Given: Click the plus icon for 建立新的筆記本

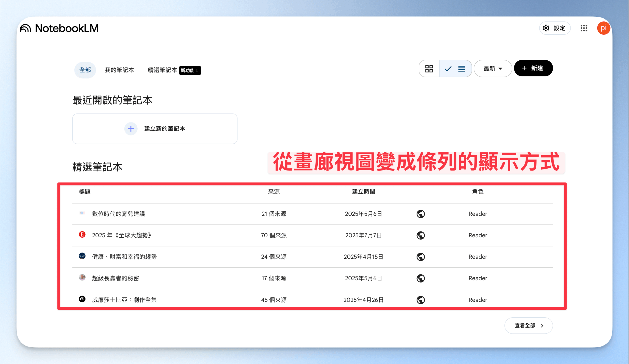Looking at the screenshot, I should 131,129.
